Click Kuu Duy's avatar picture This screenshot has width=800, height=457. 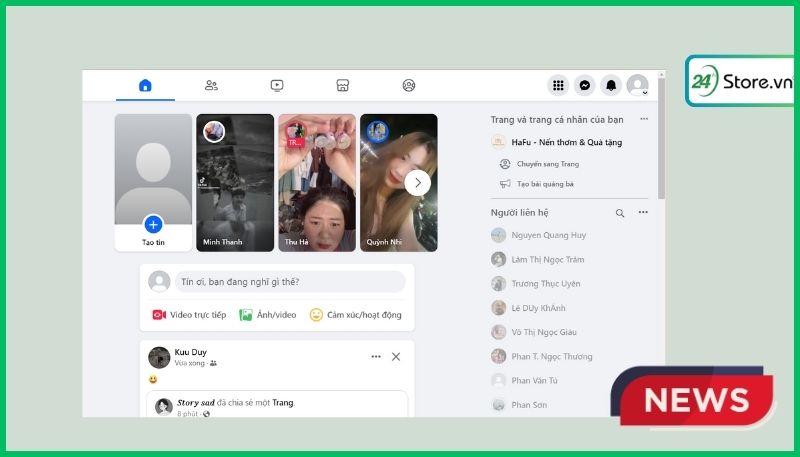tap(159, 358)
